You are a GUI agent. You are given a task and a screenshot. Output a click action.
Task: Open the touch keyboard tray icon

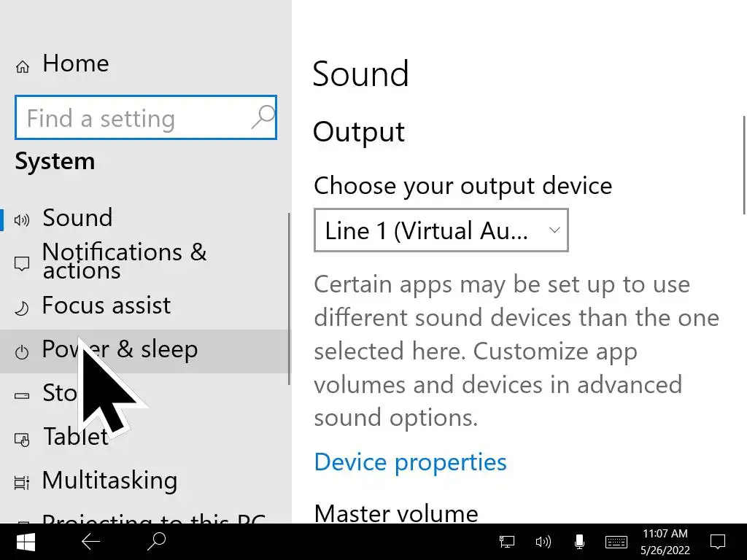pos(616,542)
